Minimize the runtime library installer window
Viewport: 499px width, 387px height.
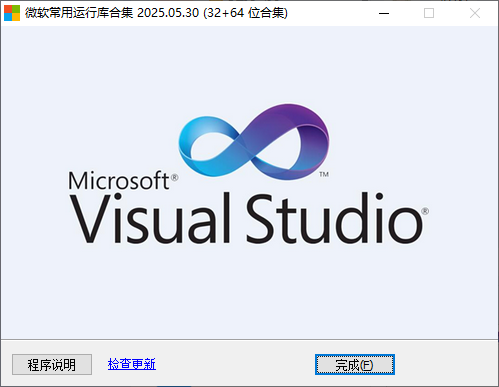(x=384, y=13)
